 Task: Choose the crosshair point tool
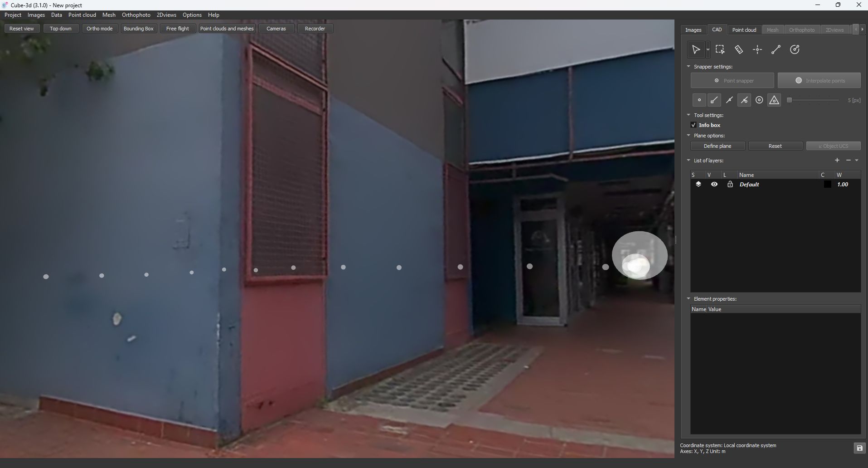tap(757, 49)
